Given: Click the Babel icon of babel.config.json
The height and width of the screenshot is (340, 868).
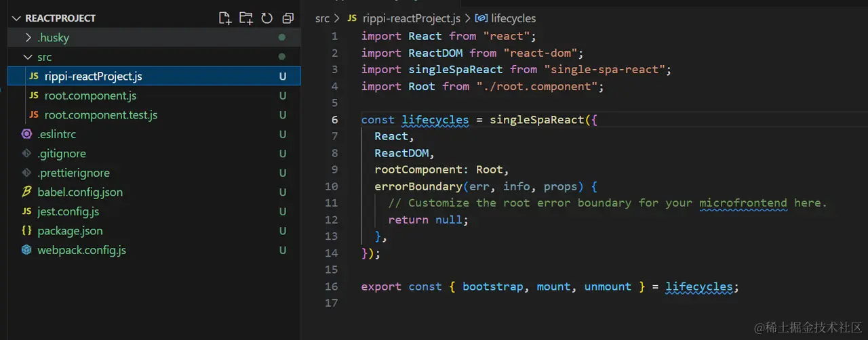Looking at the screenshot, I should pyautogui.click(x=26, y=192).
